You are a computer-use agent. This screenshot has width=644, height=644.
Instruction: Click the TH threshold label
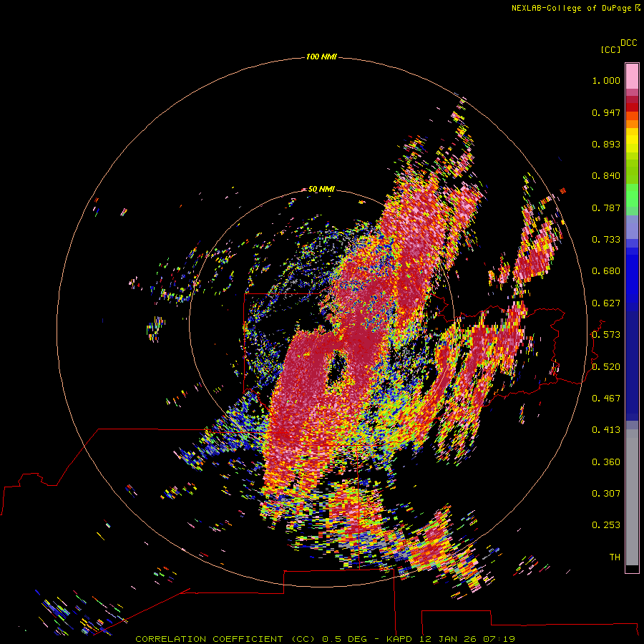[x=615, y=557]
